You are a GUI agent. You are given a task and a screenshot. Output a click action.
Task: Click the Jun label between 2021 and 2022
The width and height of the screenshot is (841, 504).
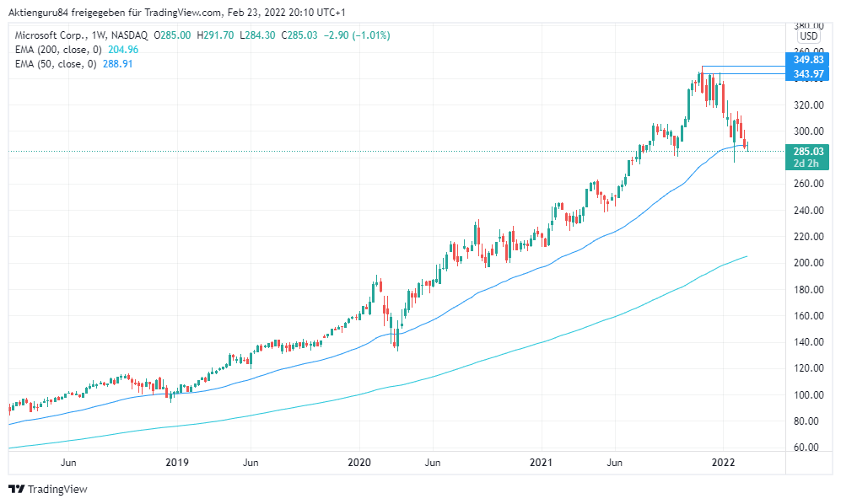[614, 462]
